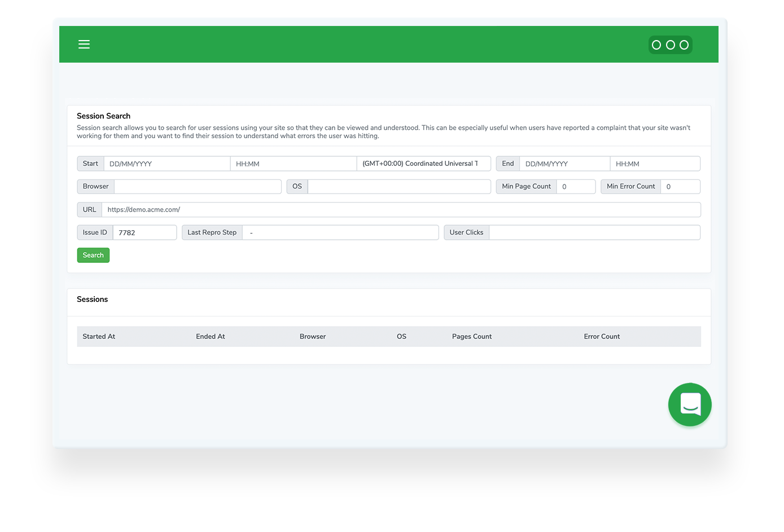Open the timezone dropdown selector

[x=423, y=164]
